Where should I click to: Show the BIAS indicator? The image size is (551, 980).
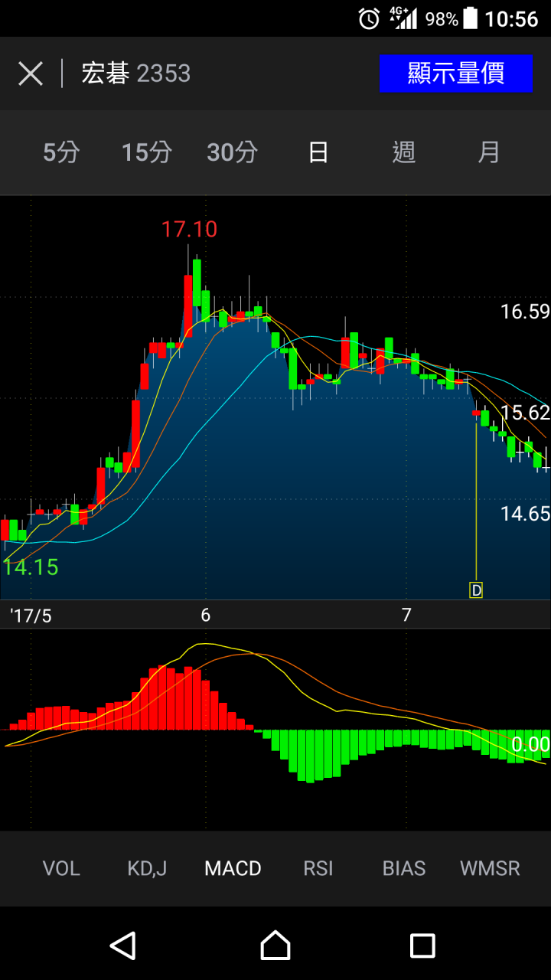pos(404,868)
